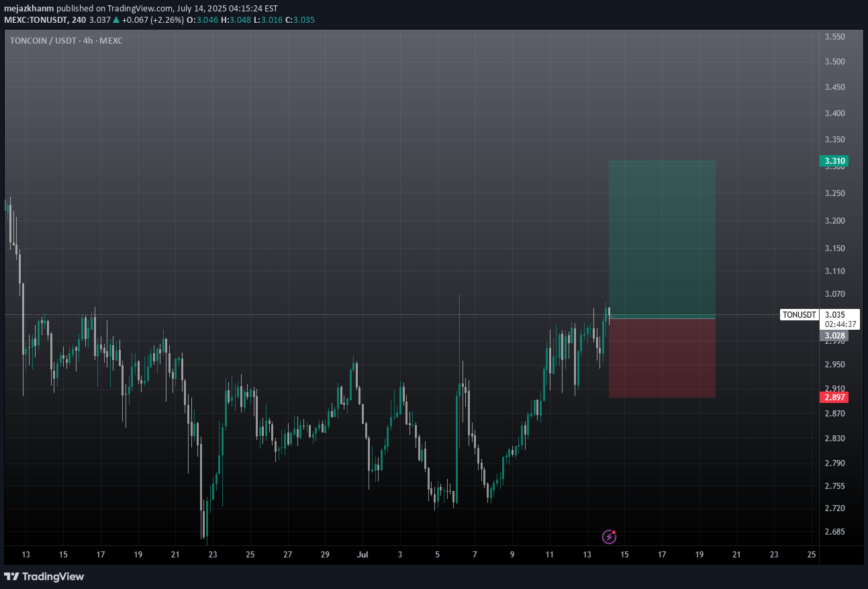Click the 02:44:37 candle countdown timer

pyautogui.click(x=840, y=324)
